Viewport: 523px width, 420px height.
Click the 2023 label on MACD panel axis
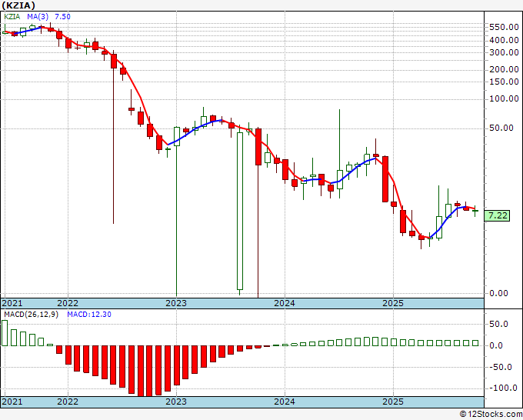[176, 402]
